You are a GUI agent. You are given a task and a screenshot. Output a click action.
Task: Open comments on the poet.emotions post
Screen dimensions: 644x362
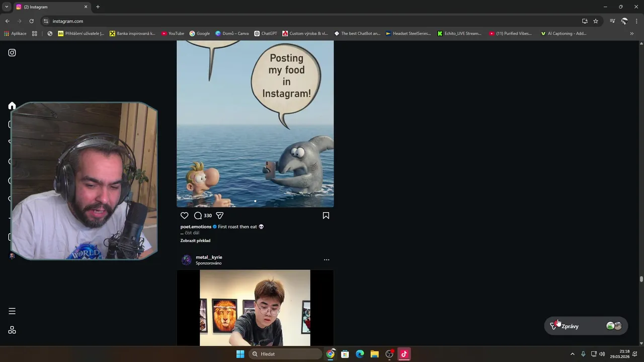(x=198, y=216)
